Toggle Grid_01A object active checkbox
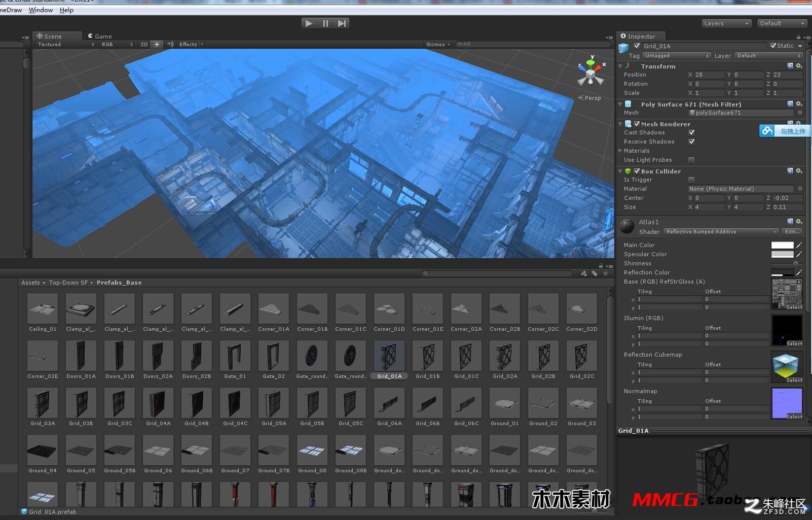Screen dimensions: 812x520 [637, 46]
